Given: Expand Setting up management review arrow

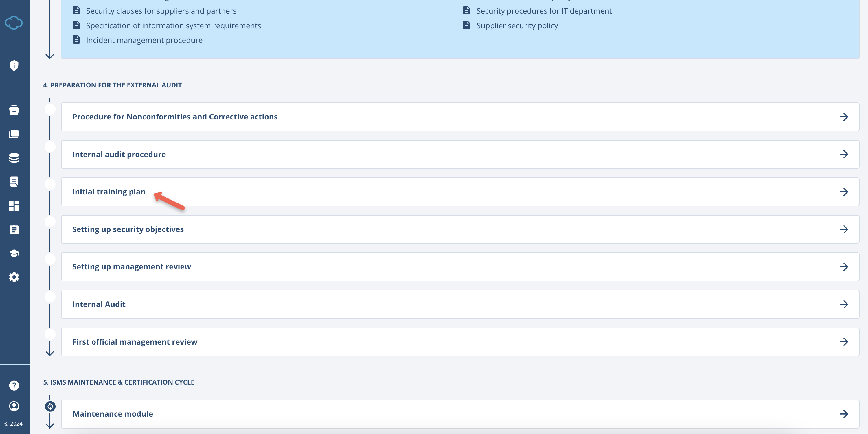Looking at the screenshot, I should [843, 267].
